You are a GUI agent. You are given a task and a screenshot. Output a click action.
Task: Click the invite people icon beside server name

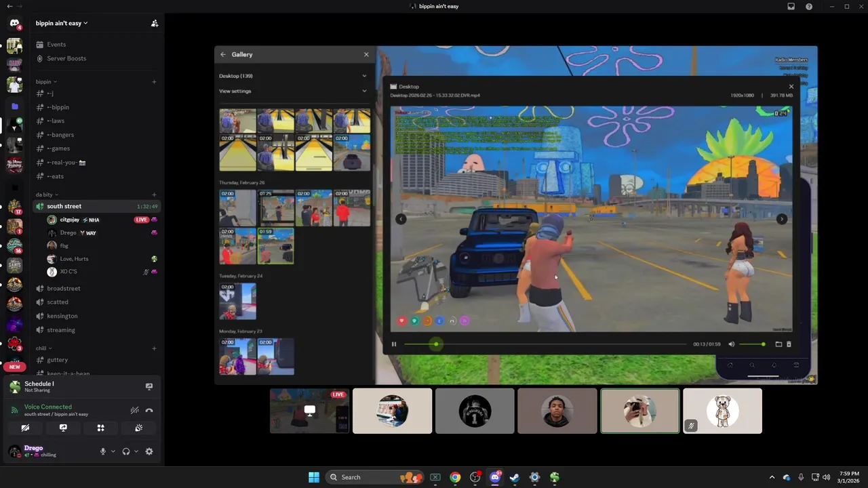[155, 23]
